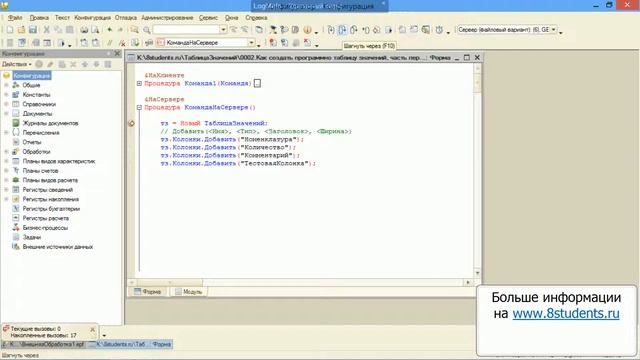
Task: Click the Remove comment icon
Action: (122, 42)
